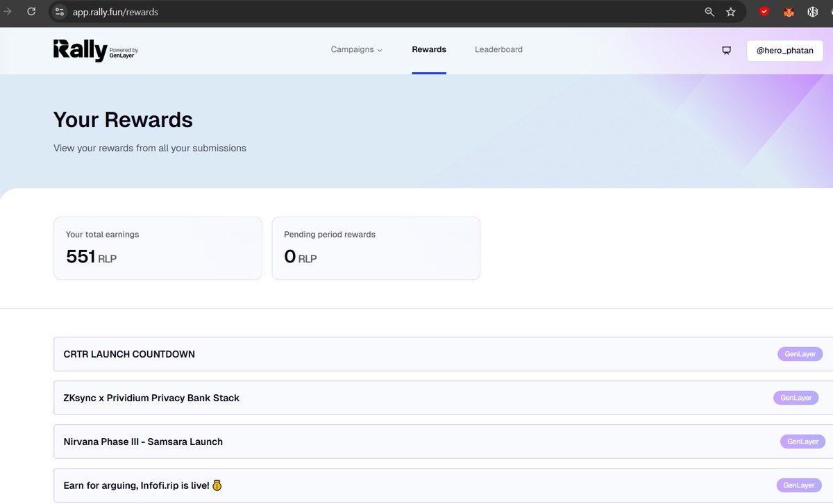Click GenLayer badge on ZKsync x Prividium row
The width and height of the screenshot is (833, 504).
coord(796,398)
